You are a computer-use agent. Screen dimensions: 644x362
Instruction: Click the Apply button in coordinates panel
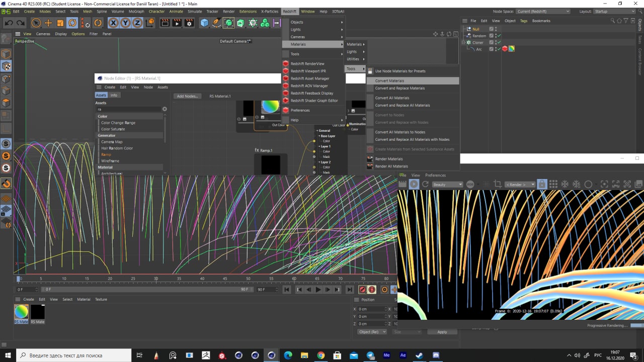tap(442, 332)
